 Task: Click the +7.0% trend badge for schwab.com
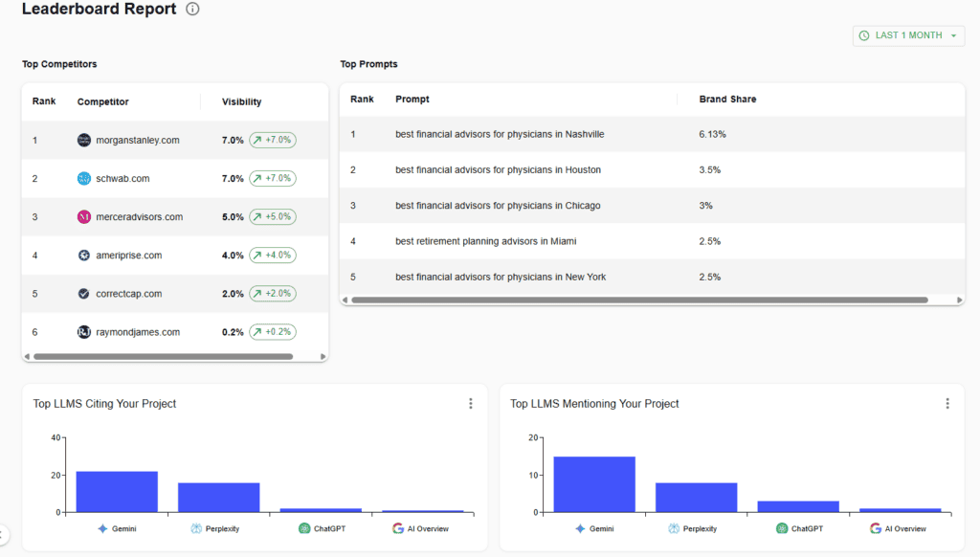(273, 178)
